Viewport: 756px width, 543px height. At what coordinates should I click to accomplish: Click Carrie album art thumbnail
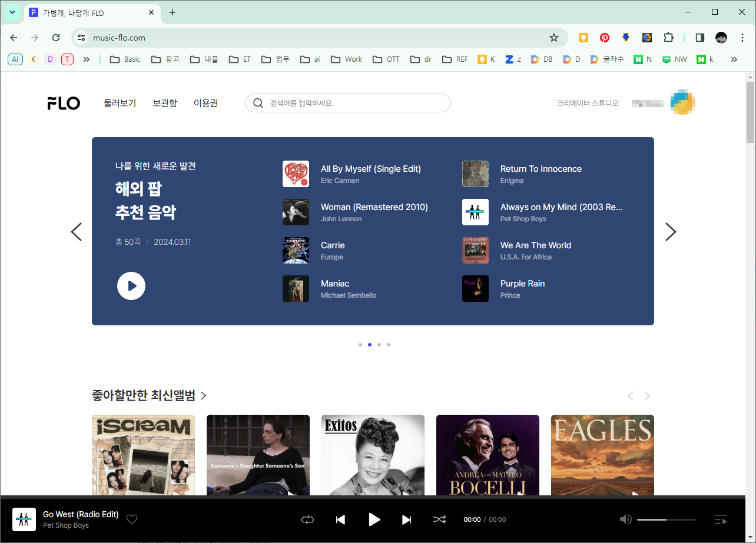(x=296, y=251)
